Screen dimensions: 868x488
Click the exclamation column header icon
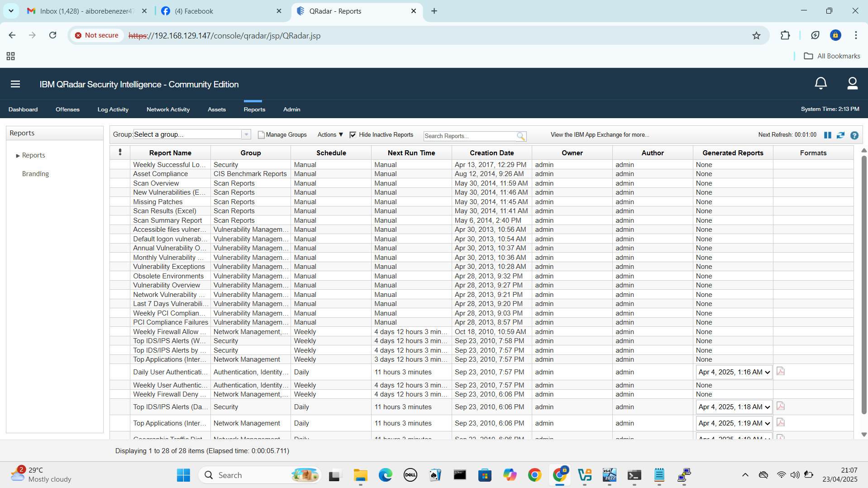(120, 153)
